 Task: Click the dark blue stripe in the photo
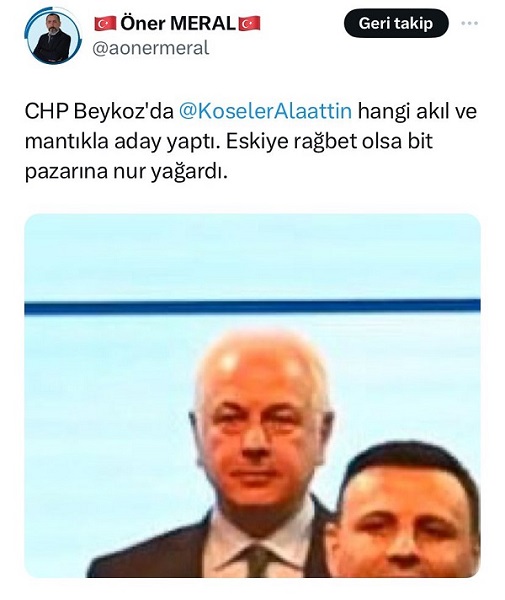[252, 307]
